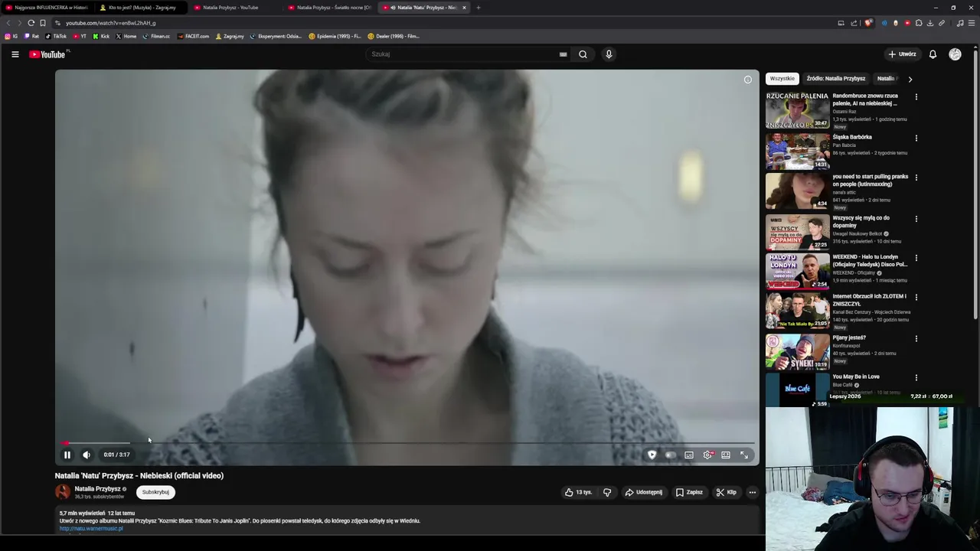Open the Kick bookmark
The height and width of the screenshot is (551, 980).
coord(101,36)
